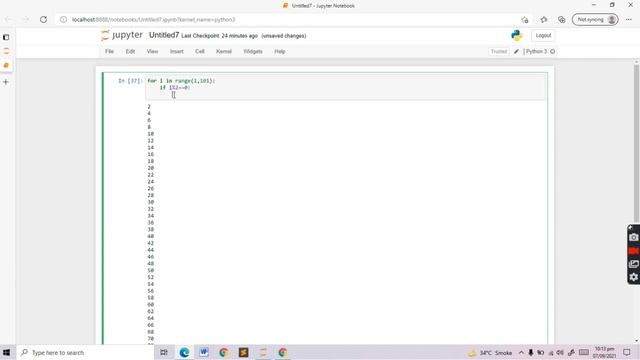Click the Jupyter logo

tap(122, 35)
